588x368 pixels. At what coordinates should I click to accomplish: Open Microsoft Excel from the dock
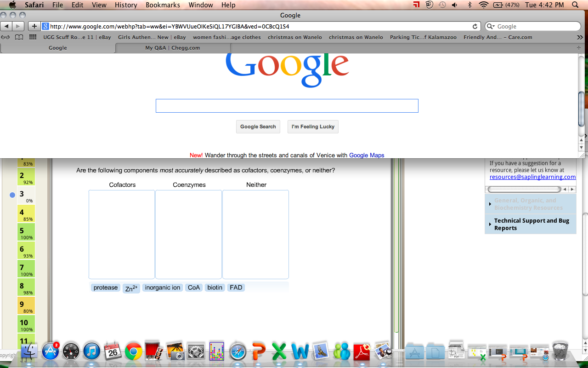(279, 352)
